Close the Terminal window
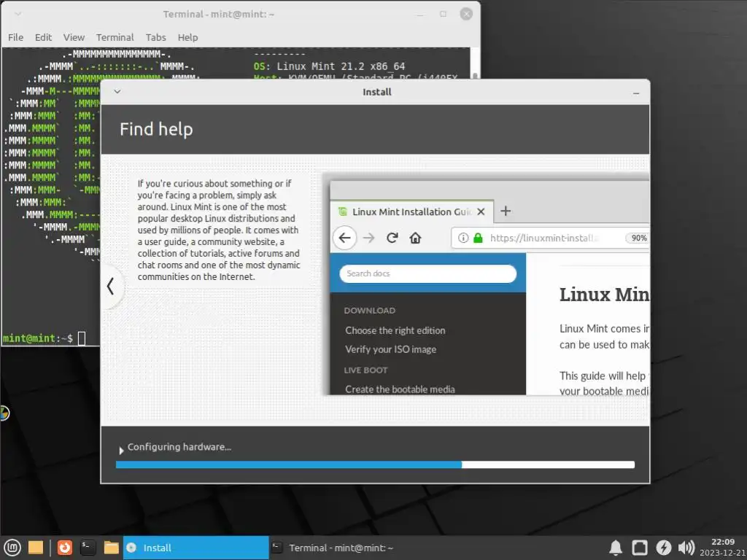 466,14
